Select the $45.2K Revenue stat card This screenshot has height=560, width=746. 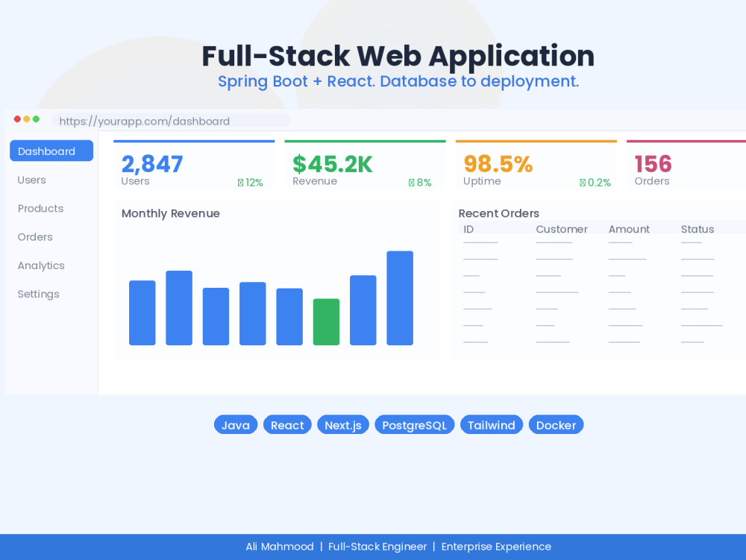[x=365, y=165]
